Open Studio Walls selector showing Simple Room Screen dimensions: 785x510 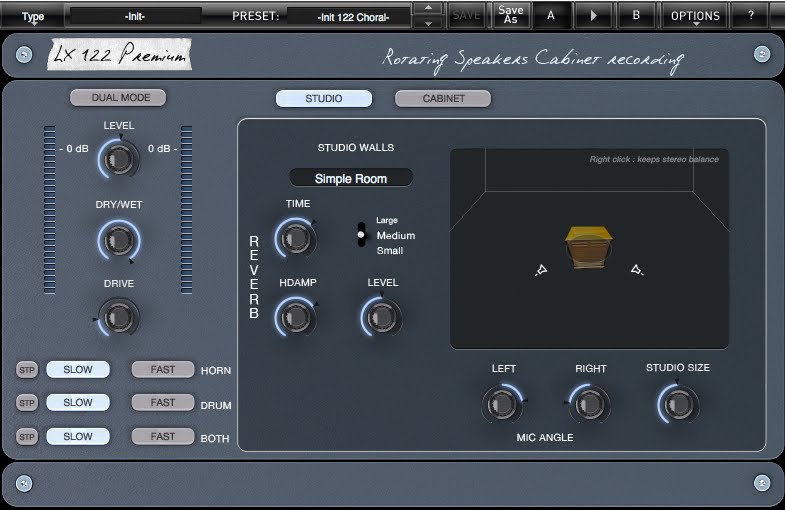tap(351, 178)
